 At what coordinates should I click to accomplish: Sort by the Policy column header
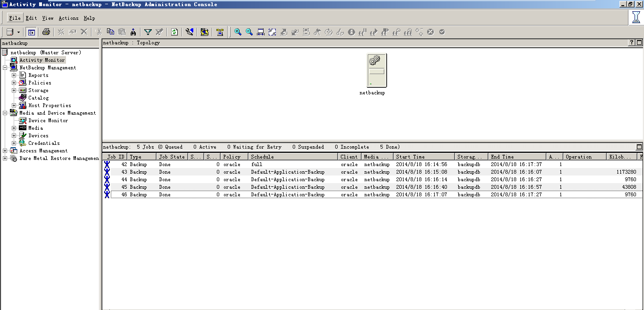pyautogui.click(x=234, y=157)
